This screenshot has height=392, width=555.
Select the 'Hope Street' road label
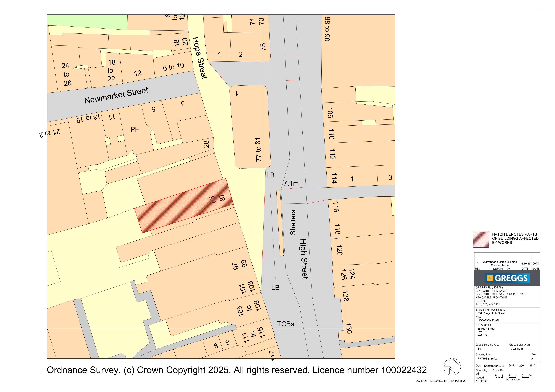click(x=200, y=58)
